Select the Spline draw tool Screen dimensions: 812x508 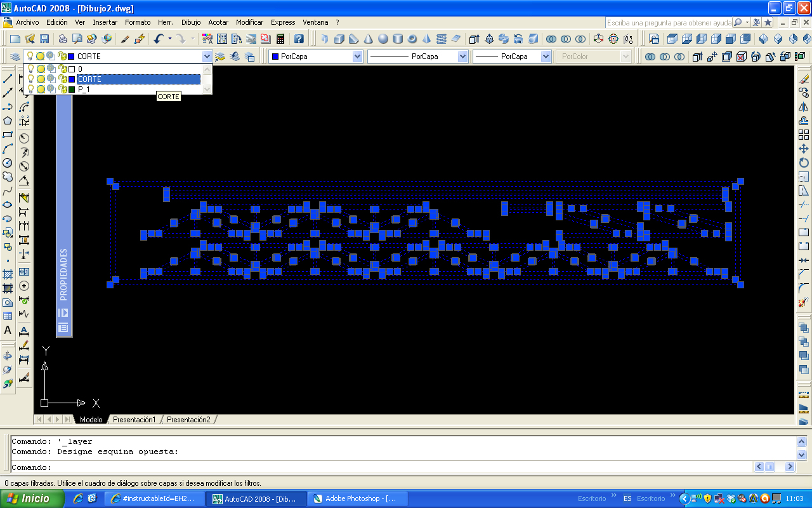pos(8,190)
